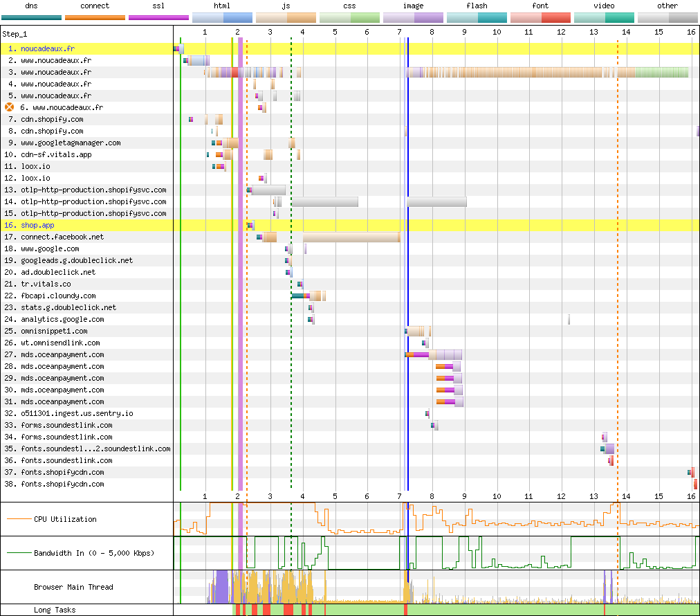Select request 10. cdn-sf.vitals.app
The image size is (700, 616).
tap(48, 154)
